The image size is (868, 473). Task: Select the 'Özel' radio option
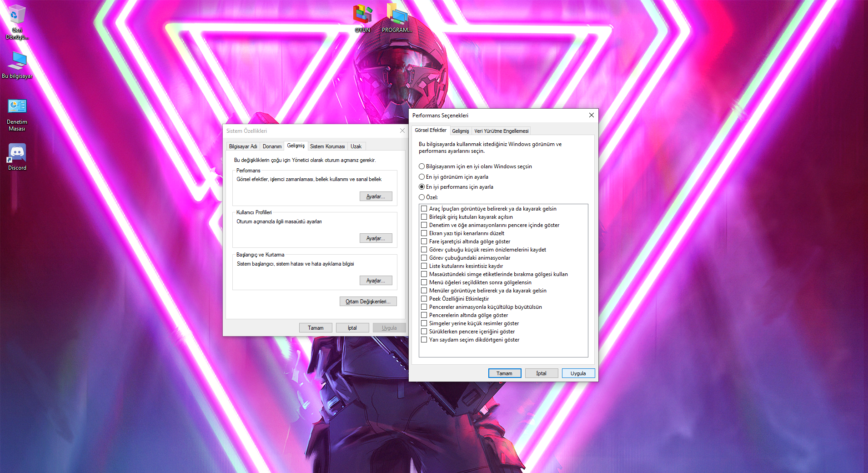click(x=428, y=197)
